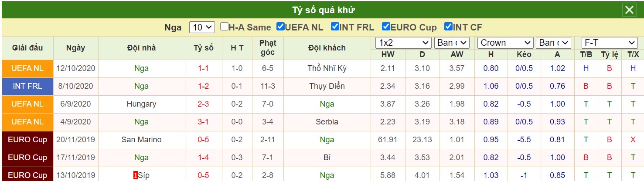Image resolution: width=644 pixels, height=181 pixels.
Task: Click the red card badge beside Síp
Action: (x=136, y=175)
